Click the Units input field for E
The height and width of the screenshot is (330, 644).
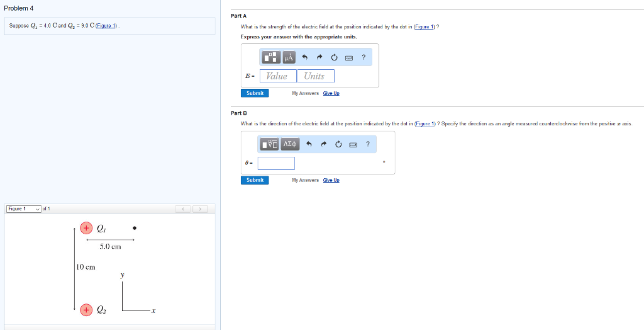click(316, 76)
